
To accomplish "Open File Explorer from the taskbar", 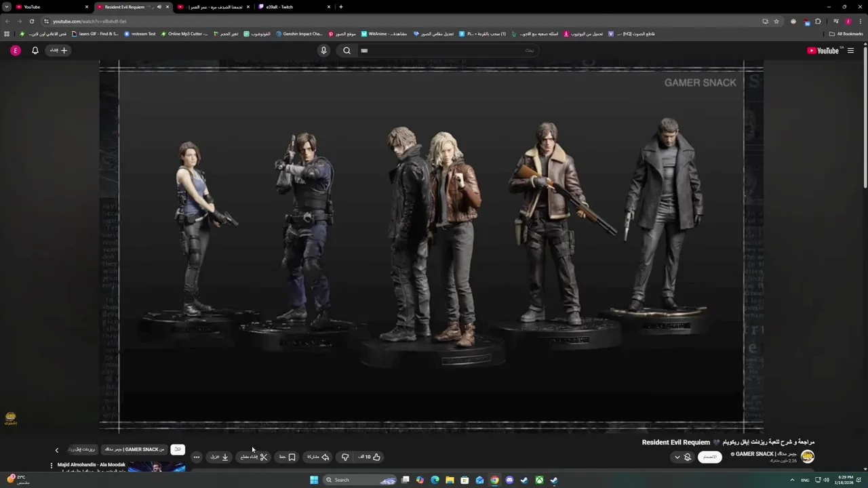I will 450,480.
